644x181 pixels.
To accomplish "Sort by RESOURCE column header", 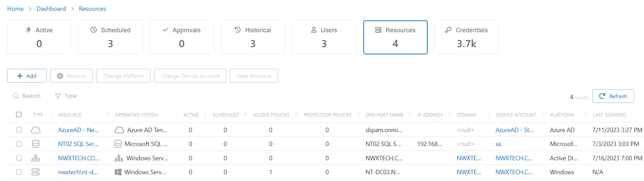I will tap(70, 115).
